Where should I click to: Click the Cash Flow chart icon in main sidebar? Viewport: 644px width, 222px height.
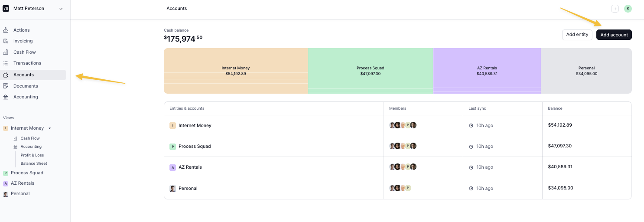pos(6,52)
